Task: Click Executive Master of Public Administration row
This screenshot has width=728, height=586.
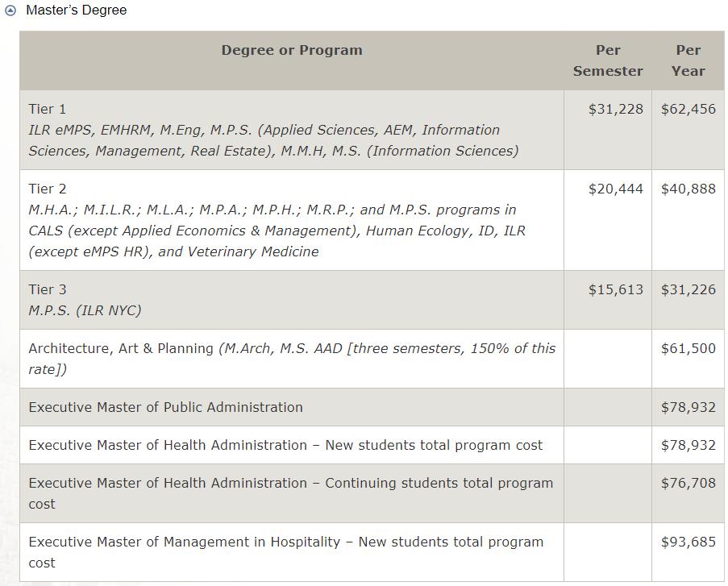Action: coord(165,407)
